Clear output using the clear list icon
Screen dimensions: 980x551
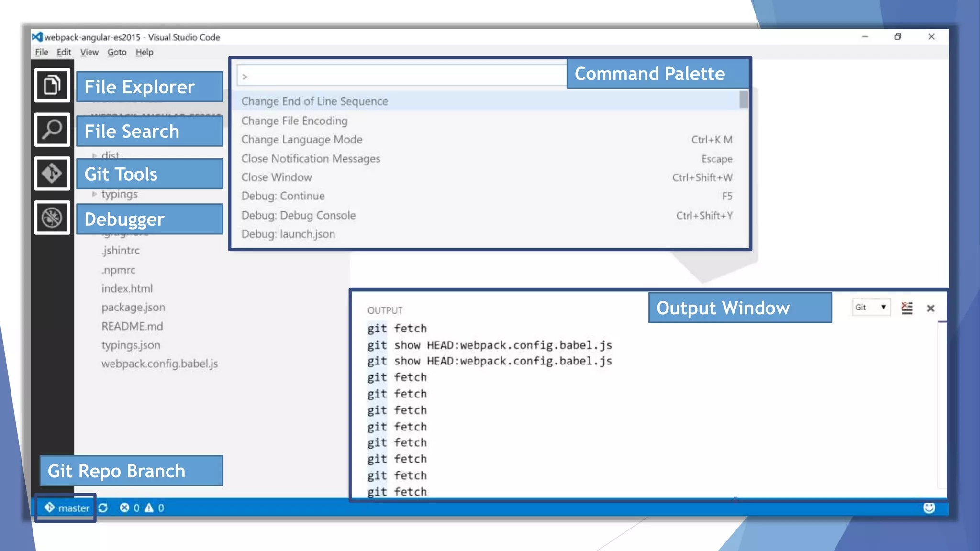coord(907,308)
